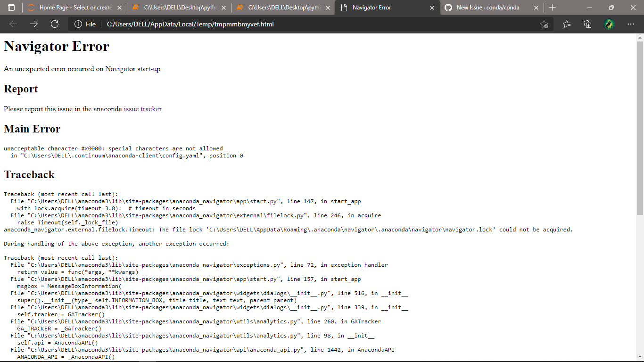Open the vertical tabs button
This screenshot has width=644, height=362.
(x=11, y=7)
